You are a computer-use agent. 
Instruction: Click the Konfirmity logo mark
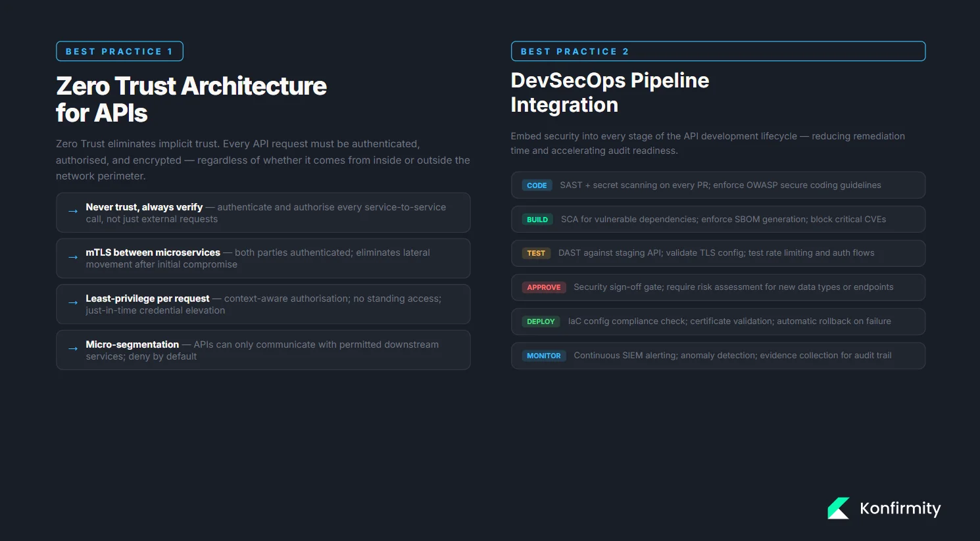tap(838, 507)
